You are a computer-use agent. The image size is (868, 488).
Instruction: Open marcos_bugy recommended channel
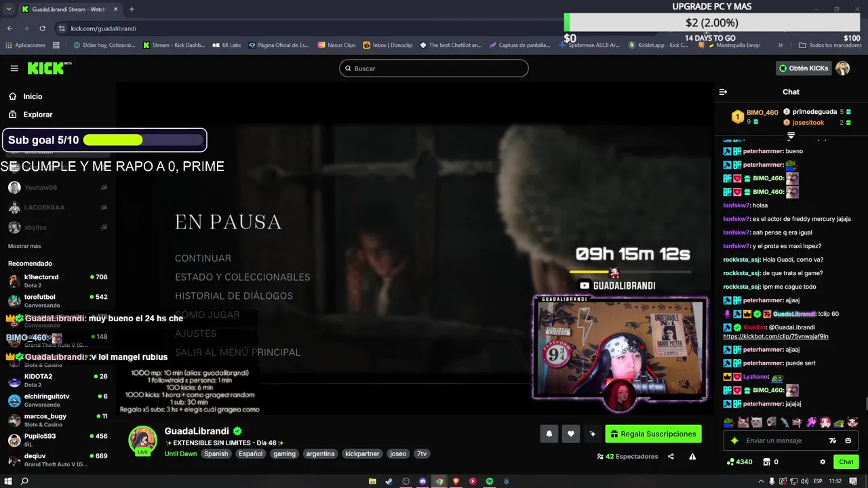(x=58, y=420)
